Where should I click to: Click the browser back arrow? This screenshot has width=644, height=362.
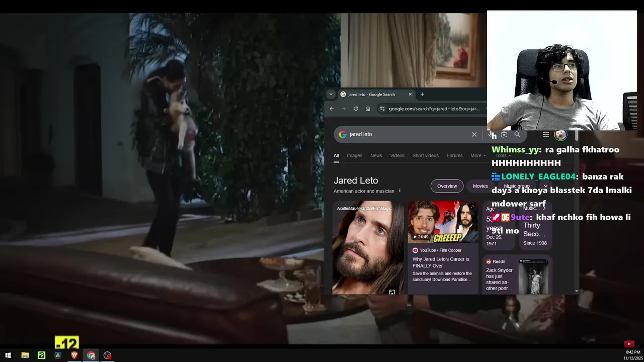coord(332,109)
